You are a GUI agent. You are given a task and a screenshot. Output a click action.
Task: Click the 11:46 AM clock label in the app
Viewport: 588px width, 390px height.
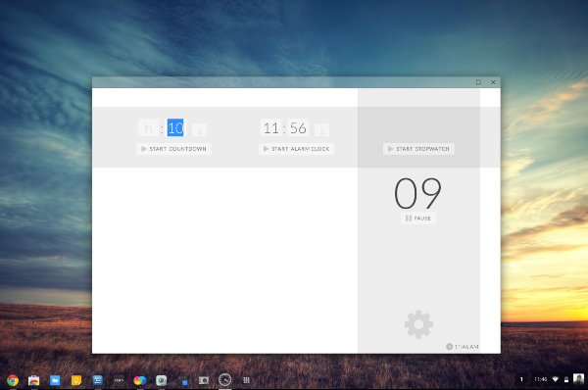pyautogui.click(x=462, y=347)
